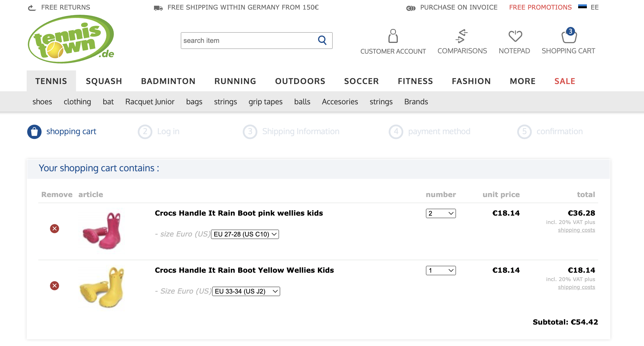Click the shopping cart step bag icon
The image size is (644, 346).
click(34, 132)
